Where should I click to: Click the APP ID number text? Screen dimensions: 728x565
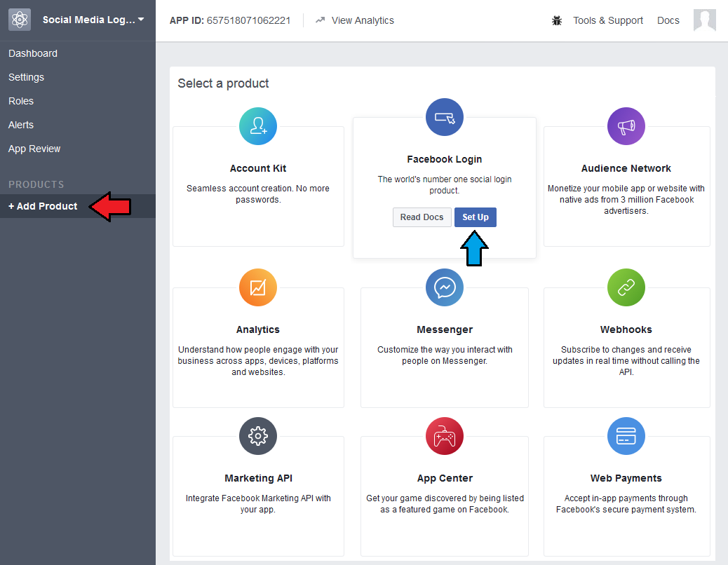tap(248, 20)
